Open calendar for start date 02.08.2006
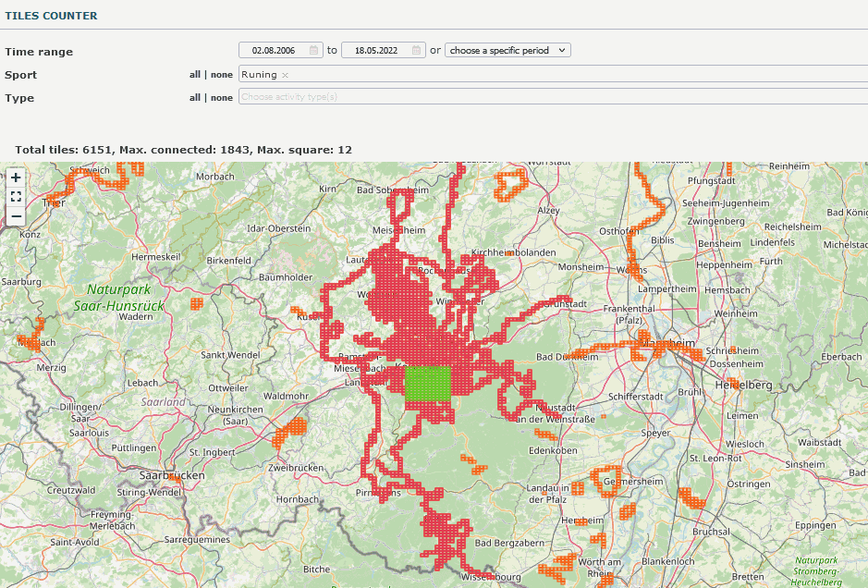The image size is (868, 588). tap(314, 51)
